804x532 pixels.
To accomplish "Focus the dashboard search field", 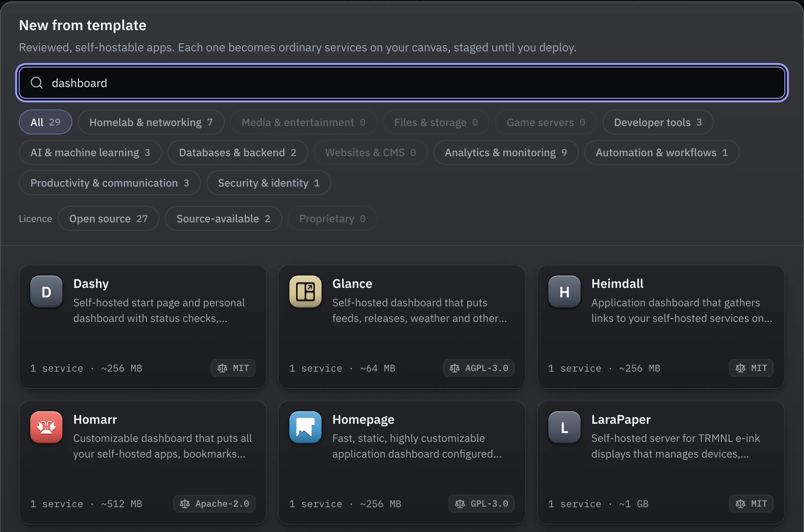I will pyautogui.click(x=402, y=83).
